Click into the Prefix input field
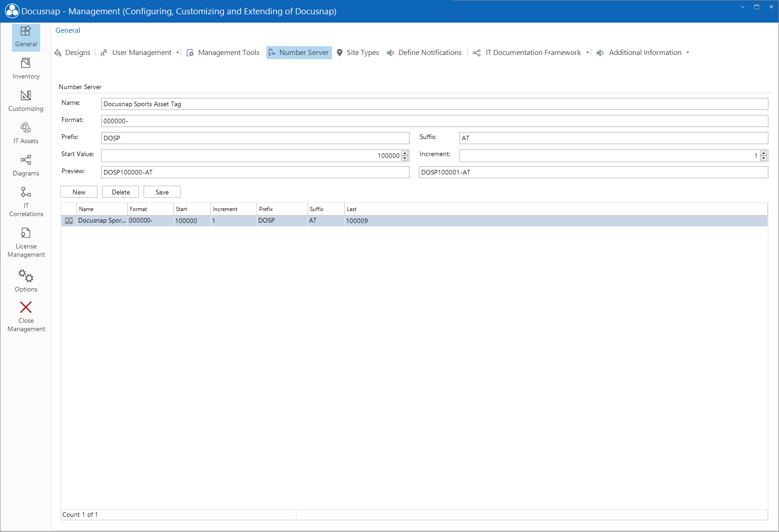 pos(255,138)
